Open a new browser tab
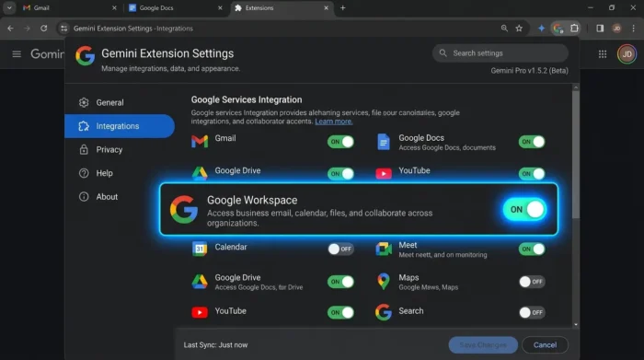The width and height of the screenshot is (644, 360). coord(342,7)
